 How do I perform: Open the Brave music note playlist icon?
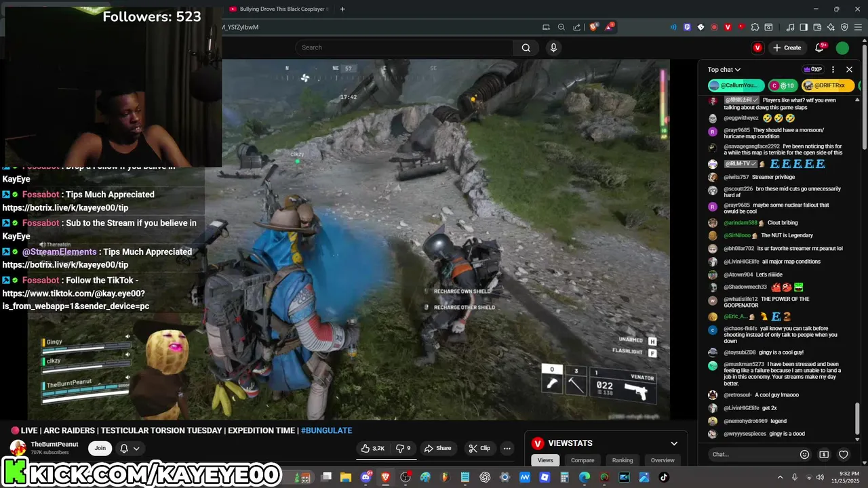(x=790, y=27)
